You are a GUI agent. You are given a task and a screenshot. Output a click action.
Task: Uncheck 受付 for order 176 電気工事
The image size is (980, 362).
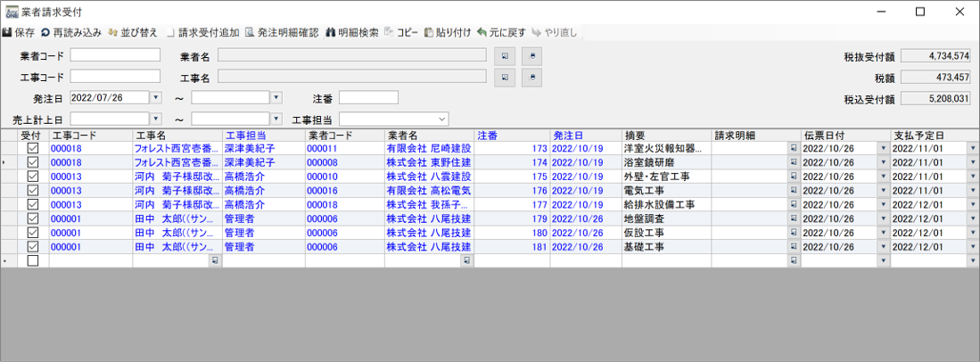click(x=33, y=191)
